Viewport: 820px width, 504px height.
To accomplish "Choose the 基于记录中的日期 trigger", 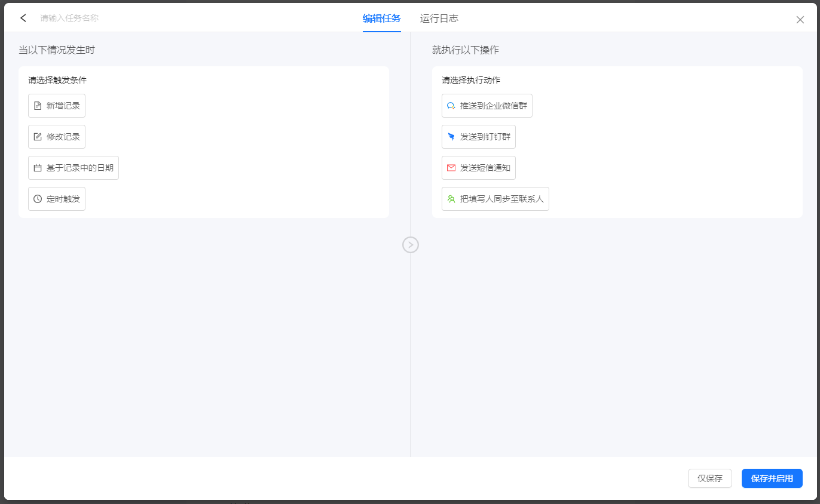I will pos(74,168).
